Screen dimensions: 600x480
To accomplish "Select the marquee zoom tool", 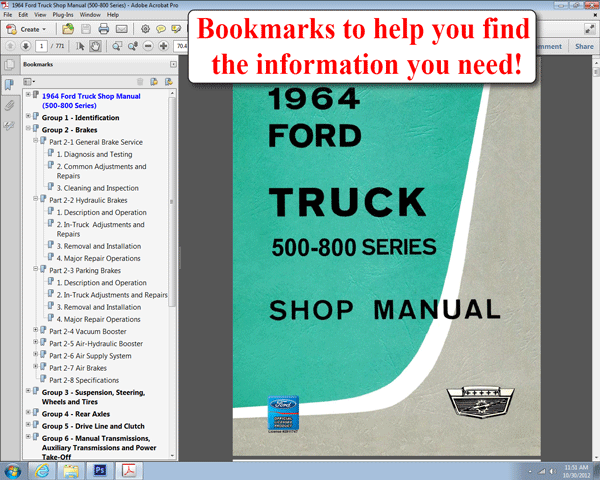I will pyautogui.click(x=117, y=46).
